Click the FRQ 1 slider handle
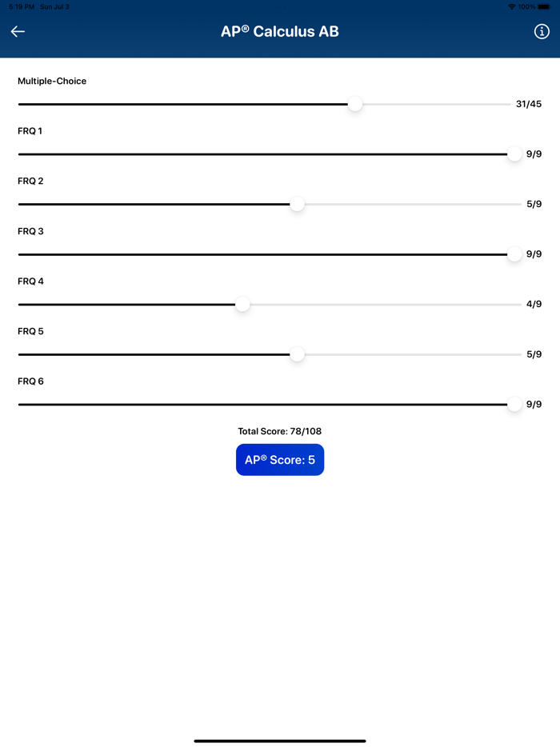The width and height of the screenshot is (560, 747). tap(514, 154)
